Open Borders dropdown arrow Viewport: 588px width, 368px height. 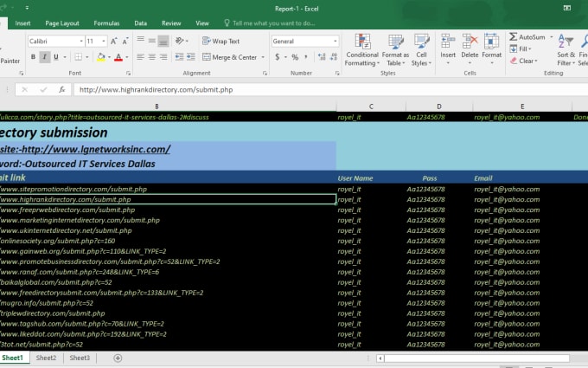click(87, 57)
